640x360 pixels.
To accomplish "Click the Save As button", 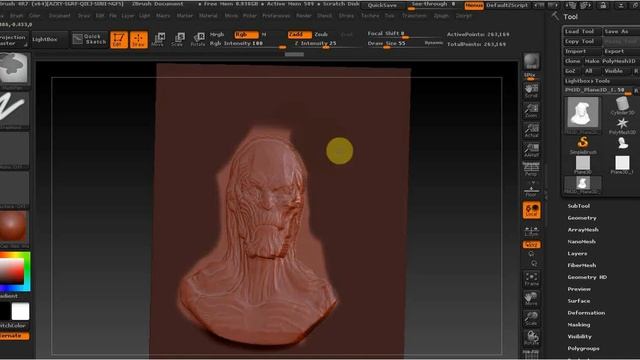I will coord(621,31).
